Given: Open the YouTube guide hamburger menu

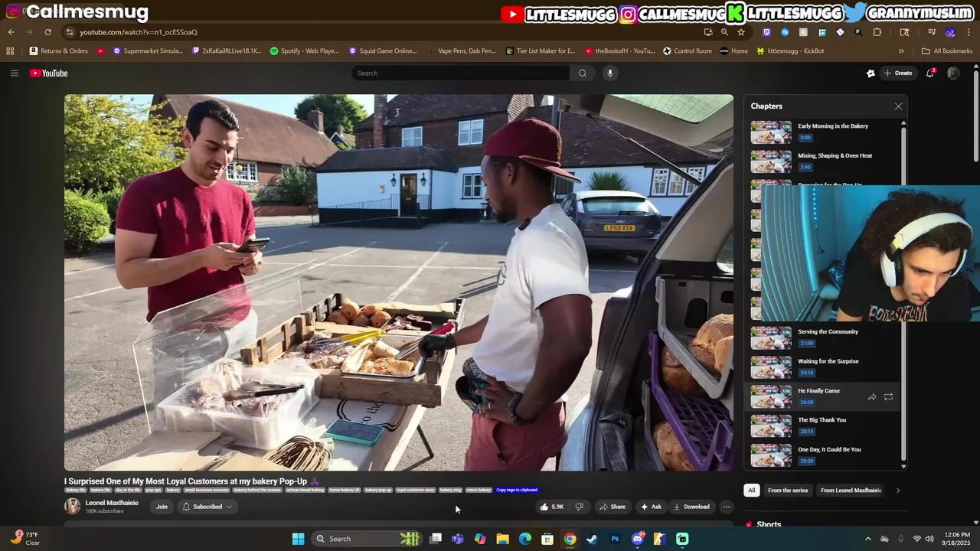Looking at the screenshot, I should click(x=14, y=73).
